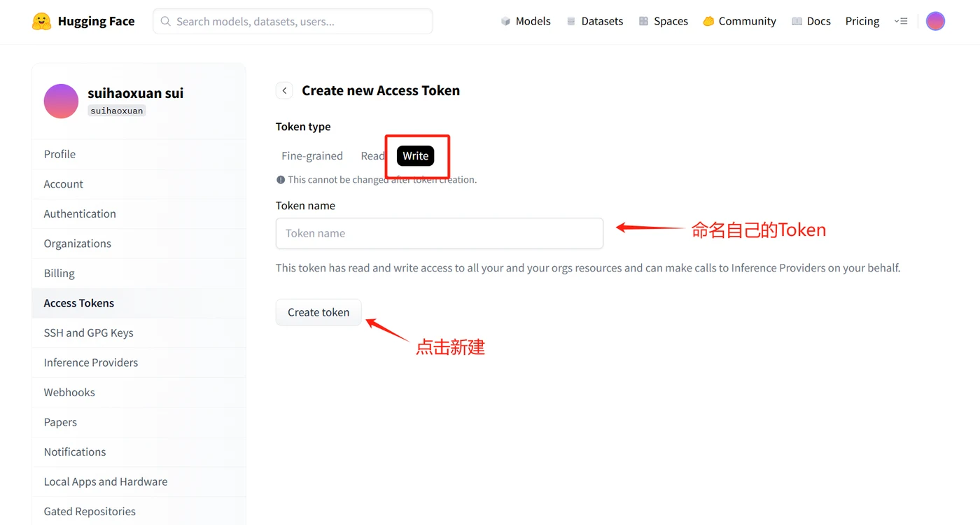This screenshot has height=525, width=980.
Task: Click the info icon beside token type warning
Action: pos(281,180)
